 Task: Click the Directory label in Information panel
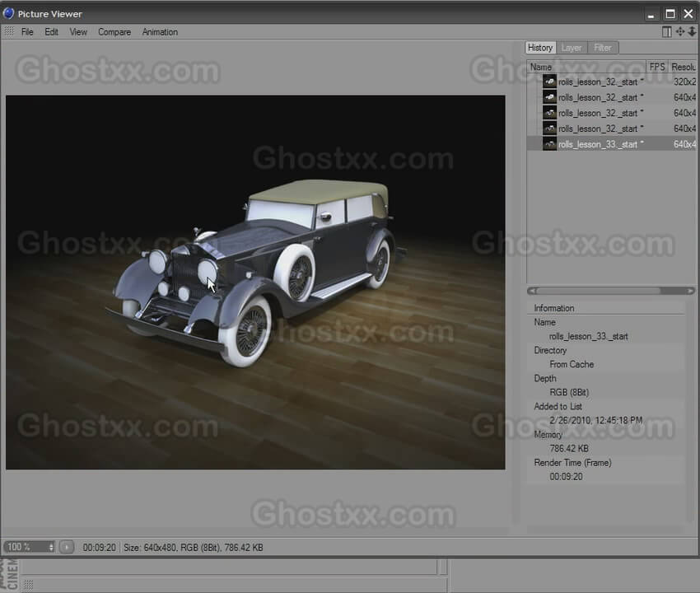(x=550, y=350)
